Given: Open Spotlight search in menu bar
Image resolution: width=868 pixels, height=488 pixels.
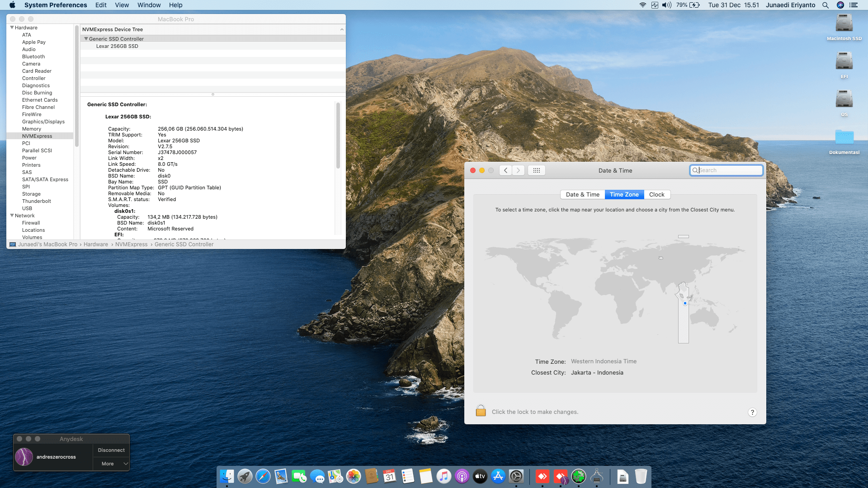Looking at the screenshot, I should click(826, 5).
